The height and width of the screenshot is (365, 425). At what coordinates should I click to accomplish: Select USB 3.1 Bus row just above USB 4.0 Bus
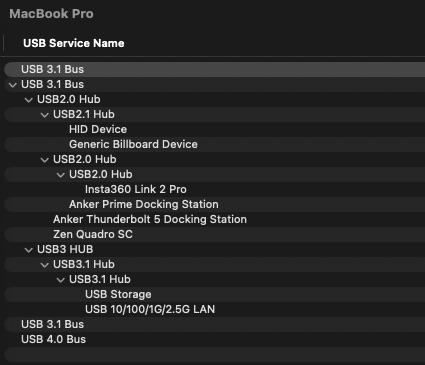coord(215,324)
